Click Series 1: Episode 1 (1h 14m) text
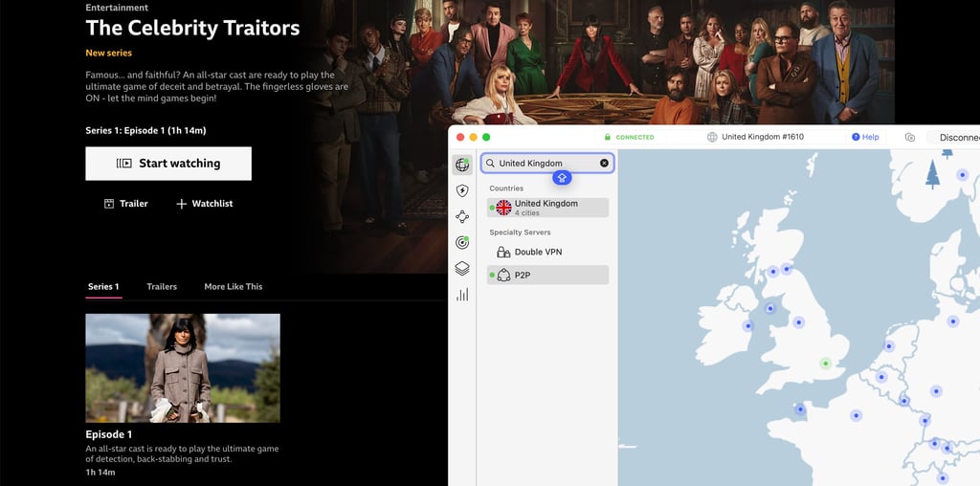The image size is (980, 486). tap(145, 130)
